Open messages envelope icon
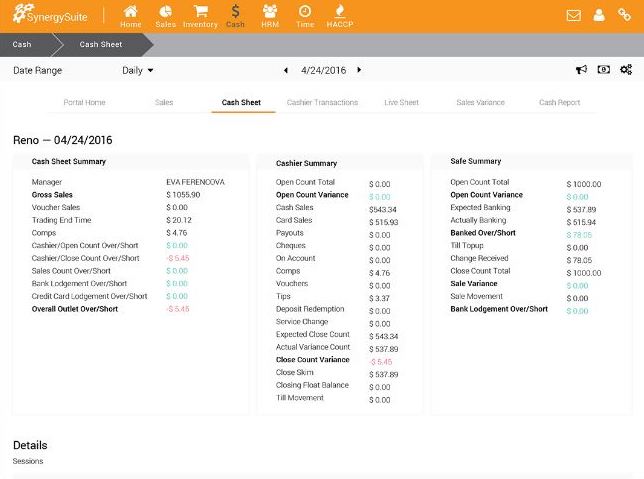 pyautogui.click(x=573, y=16)
